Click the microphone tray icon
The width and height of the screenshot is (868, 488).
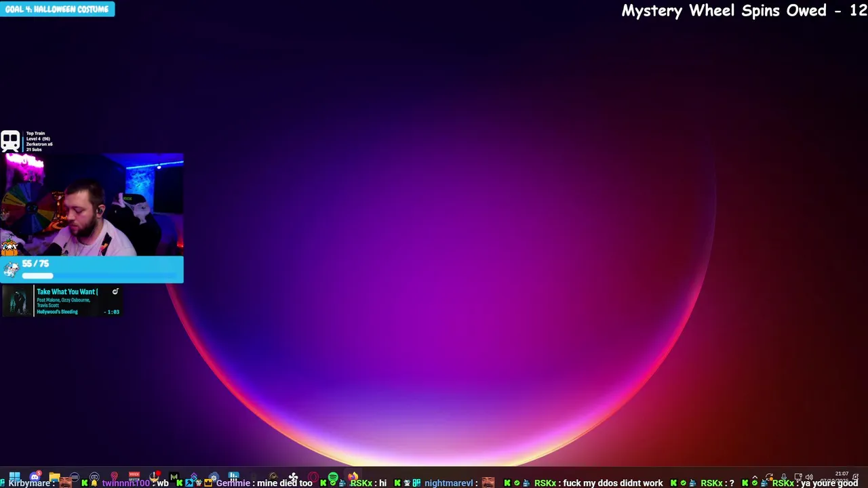784,476
